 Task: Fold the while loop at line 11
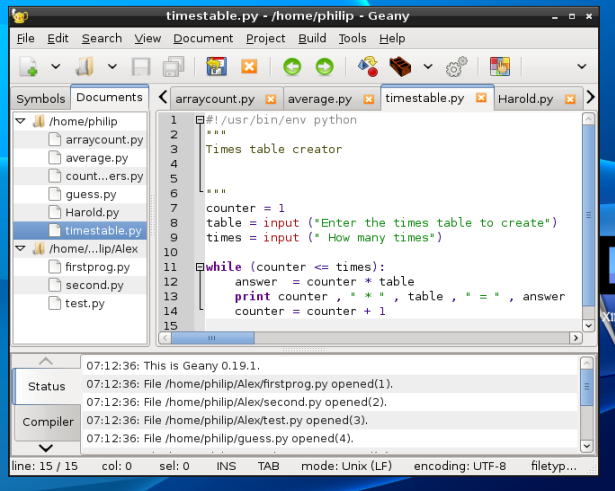200,267
